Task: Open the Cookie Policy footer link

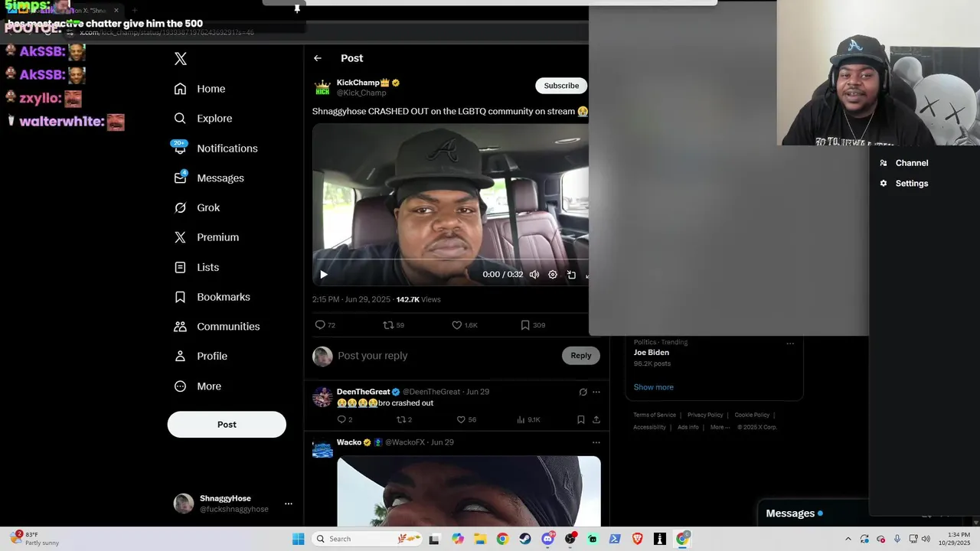Action: click(752, 415)
